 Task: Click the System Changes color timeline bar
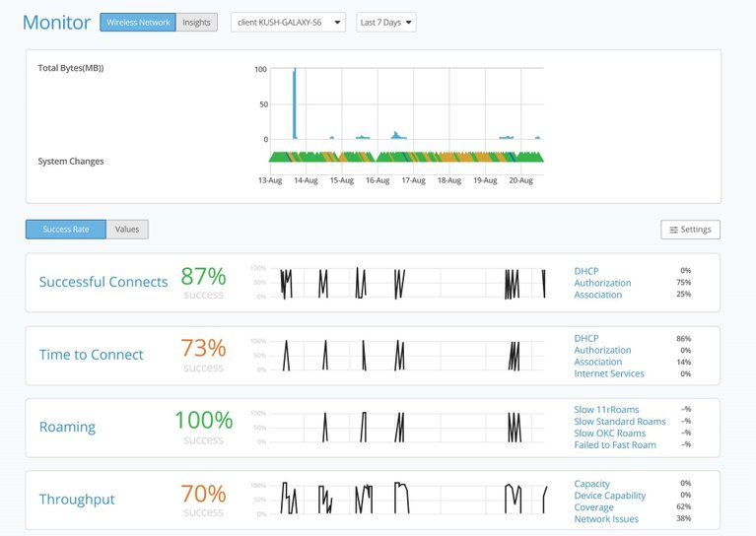[406, 157]
